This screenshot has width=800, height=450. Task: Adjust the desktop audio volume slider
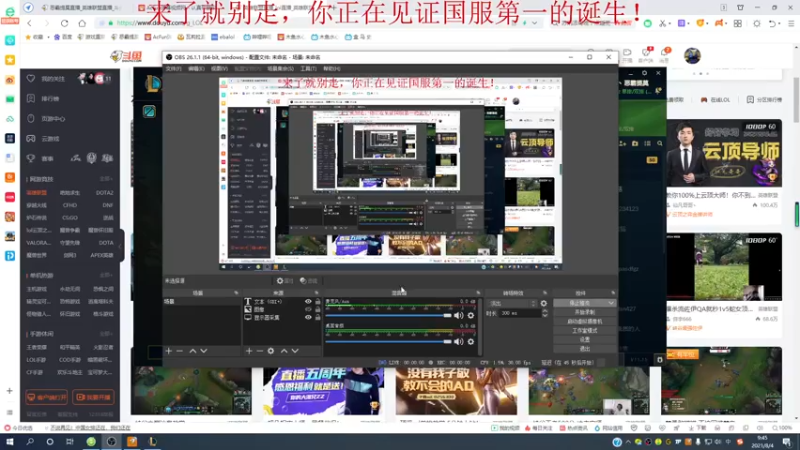pyautogui.click(x=388, y=341)
